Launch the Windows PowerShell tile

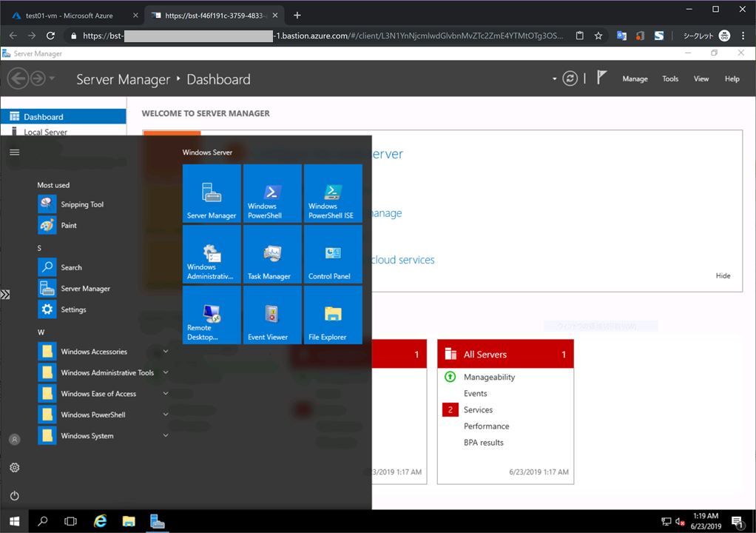272,193
